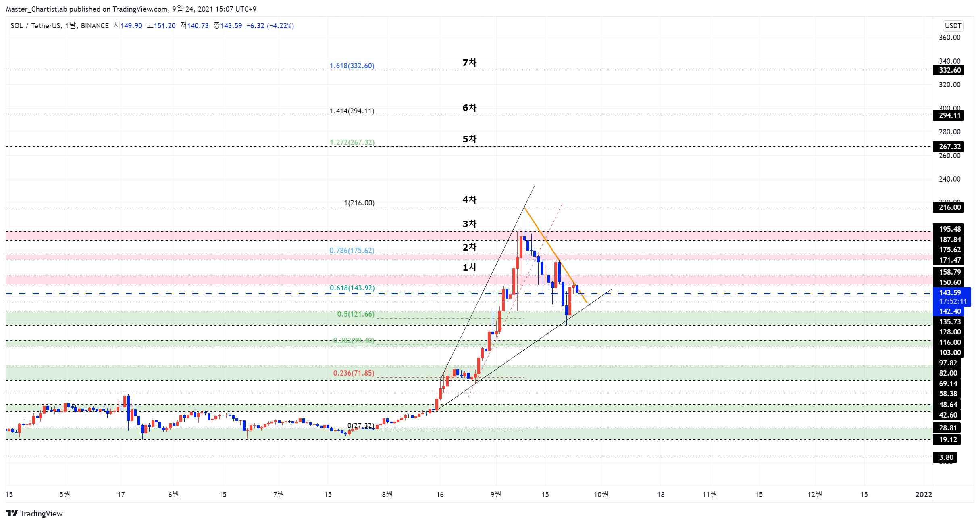Image resolution: width=980 pixels, height=524 pixels.
Task: Click the 0.618(143.92) Fibonacci label
Action: click(352, 288)
